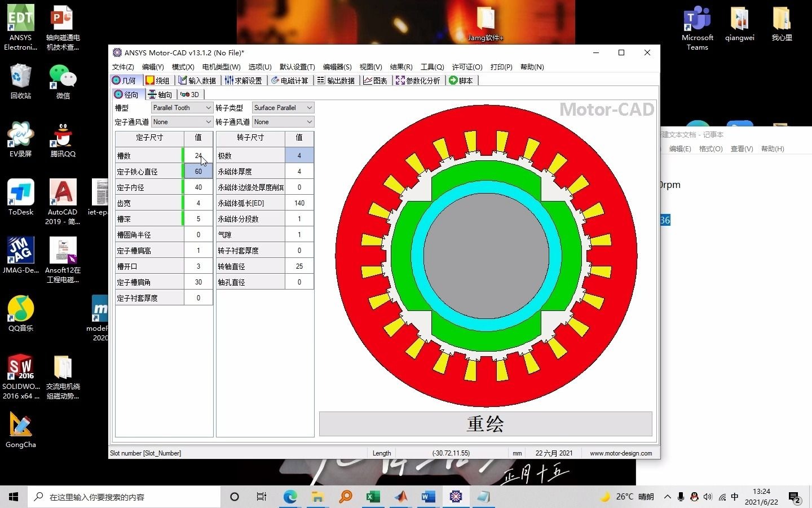Click the 永磁体弧长[ED] value field
The width and height of the screenshot is (812, 508).
[x=299, y=203]
